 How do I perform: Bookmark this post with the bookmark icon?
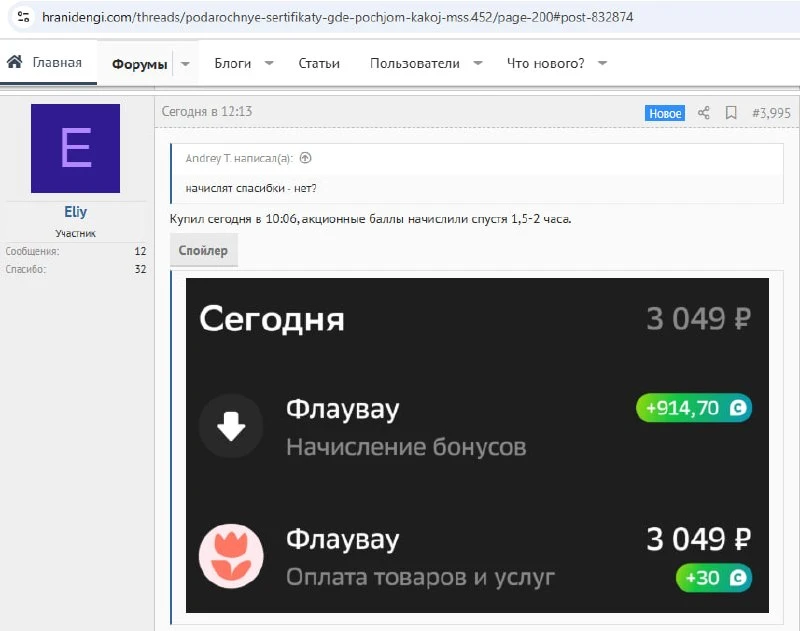(x=731, y=113)
